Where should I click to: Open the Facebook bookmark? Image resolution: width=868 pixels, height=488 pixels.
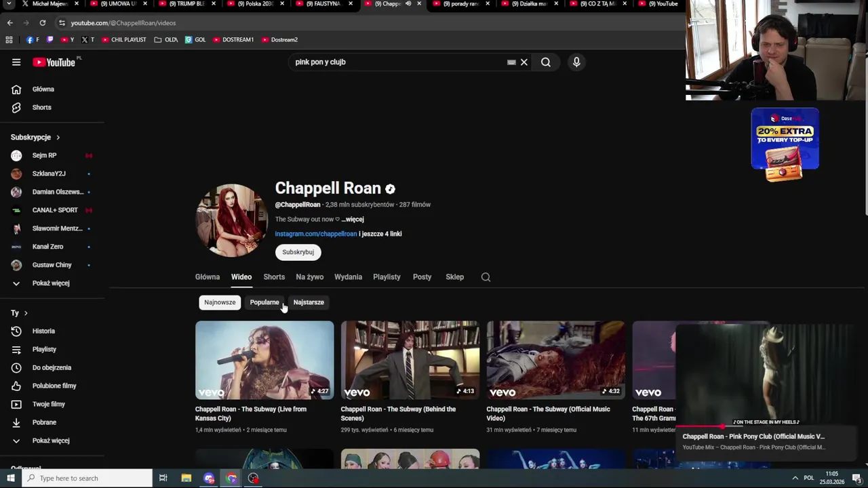click(x=33, y=40)
